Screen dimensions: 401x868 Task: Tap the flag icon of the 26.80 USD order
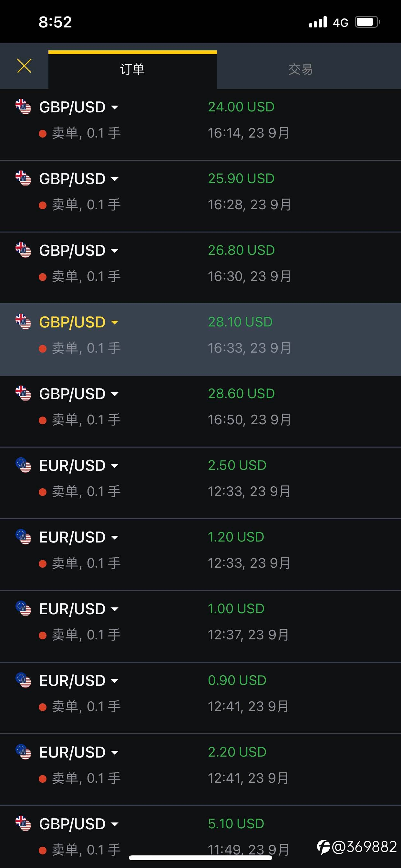tap(23, 250)
